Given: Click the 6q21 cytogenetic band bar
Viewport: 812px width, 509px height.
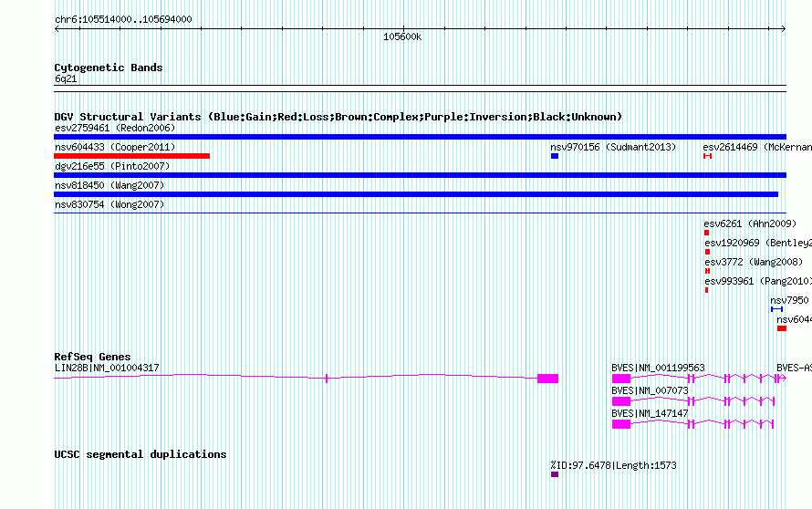Looking at the screenshot, I should pos(420,88).
